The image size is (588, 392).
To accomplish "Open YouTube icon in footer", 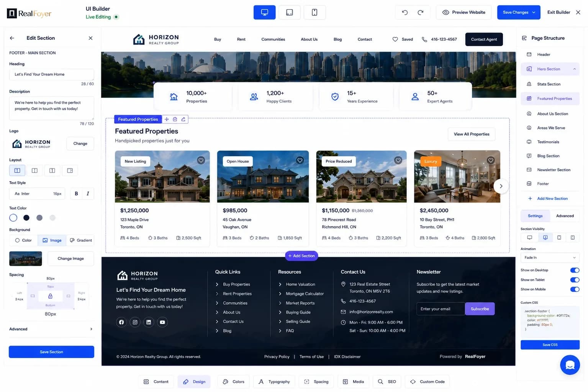I will (162, 322).
